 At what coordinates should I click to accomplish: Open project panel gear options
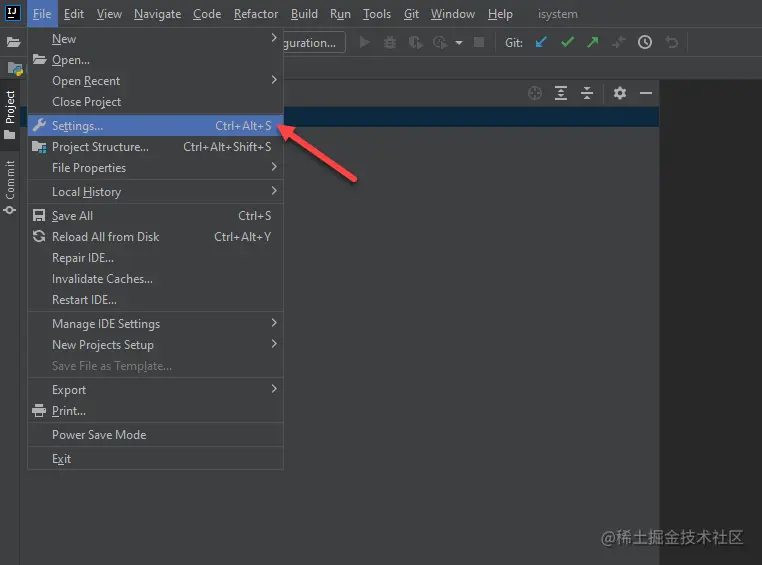620,93
